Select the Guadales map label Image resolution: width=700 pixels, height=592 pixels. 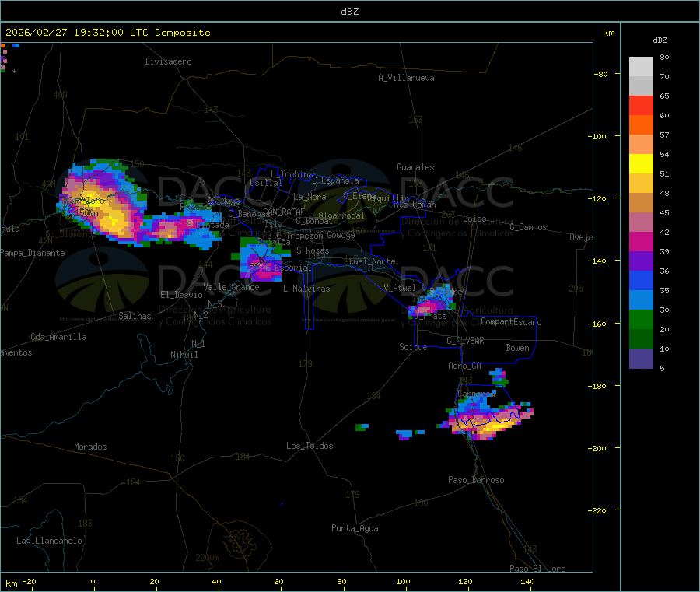click(415, 167)
